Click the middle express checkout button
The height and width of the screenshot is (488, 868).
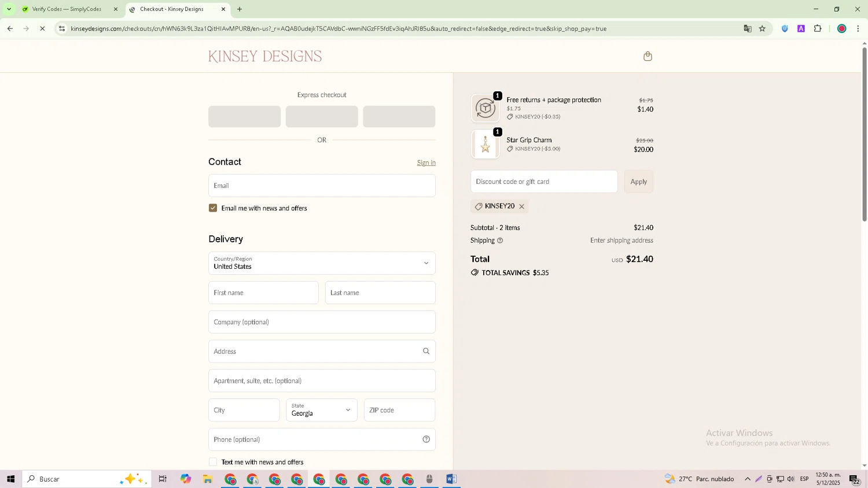[322, 117]
